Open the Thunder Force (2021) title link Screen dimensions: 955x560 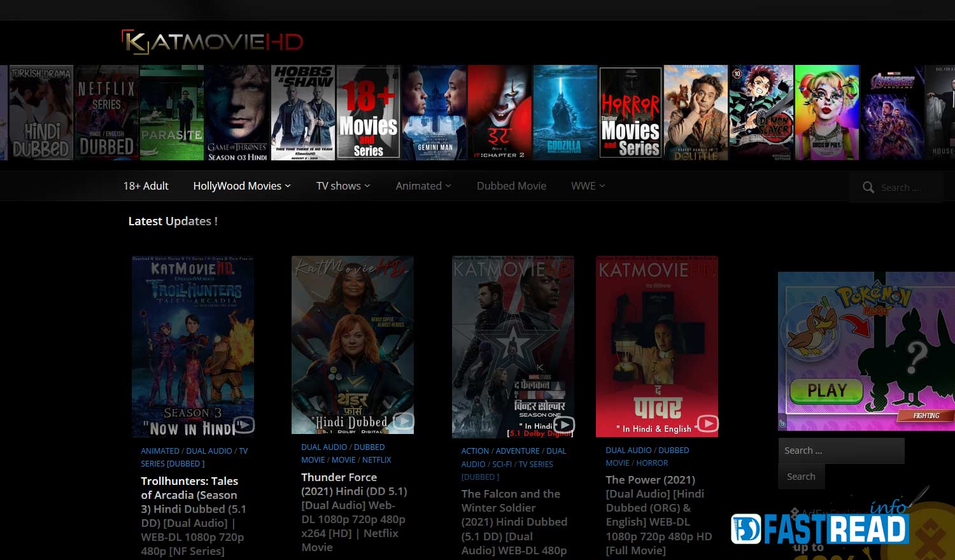click(354, 512)
